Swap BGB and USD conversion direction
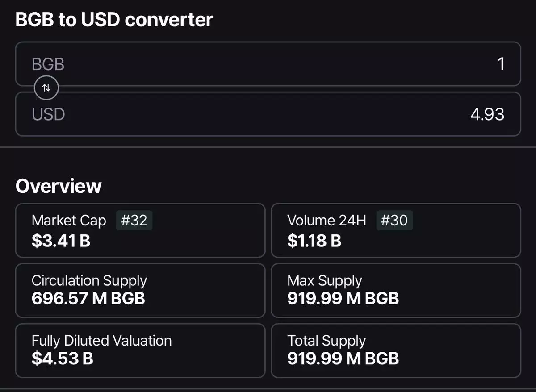536x392 pixels. click(46, 88)
